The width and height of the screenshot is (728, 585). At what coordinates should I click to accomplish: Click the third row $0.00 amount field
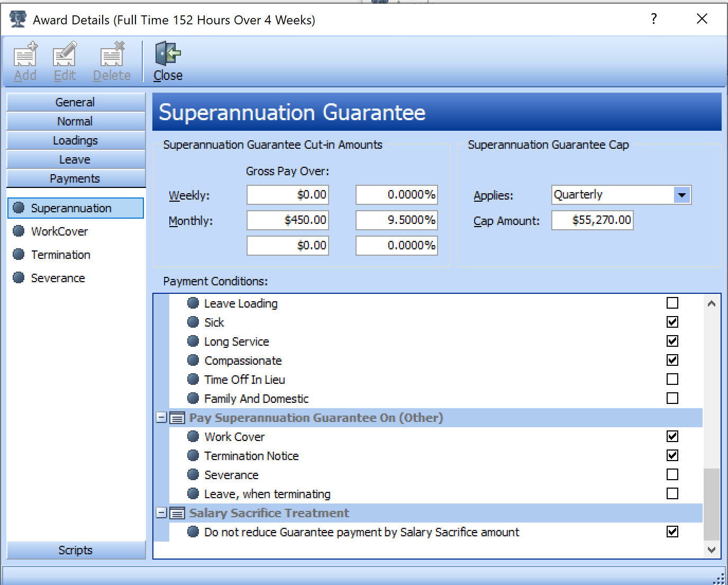coord(288,246)
